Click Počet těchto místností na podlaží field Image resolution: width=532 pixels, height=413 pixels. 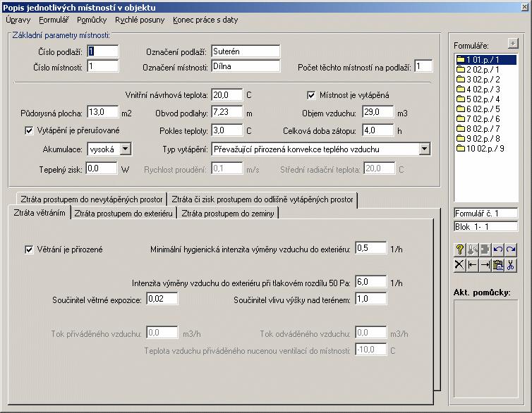423,66
